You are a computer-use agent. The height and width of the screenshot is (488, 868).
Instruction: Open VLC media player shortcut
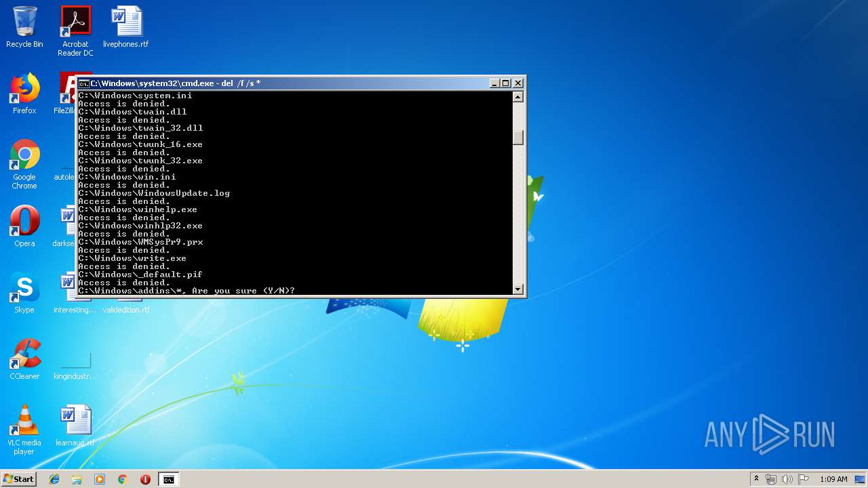pyautogui.click(x=24, y=430)
